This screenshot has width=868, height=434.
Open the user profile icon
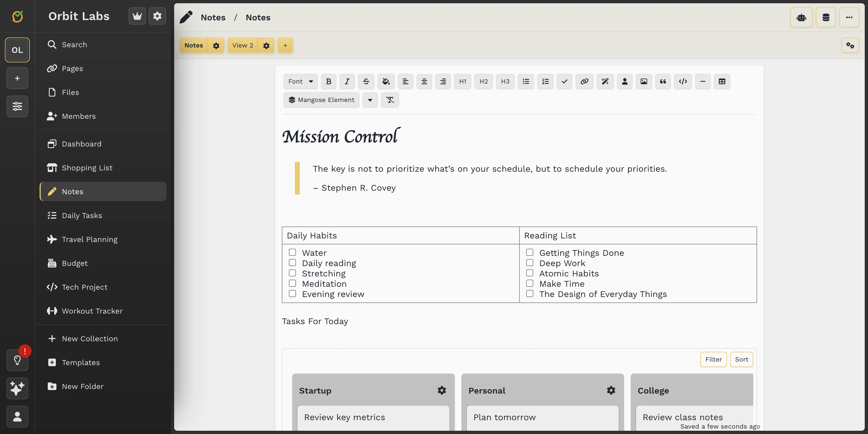(x=17, y=416)
